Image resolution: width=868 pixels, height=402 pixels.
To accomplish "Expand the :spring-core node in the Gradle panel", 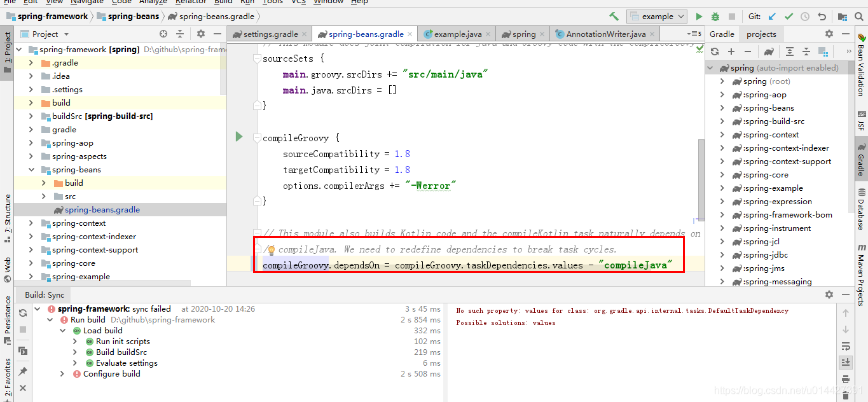I will pyautogui.click(x=722, y=175).
